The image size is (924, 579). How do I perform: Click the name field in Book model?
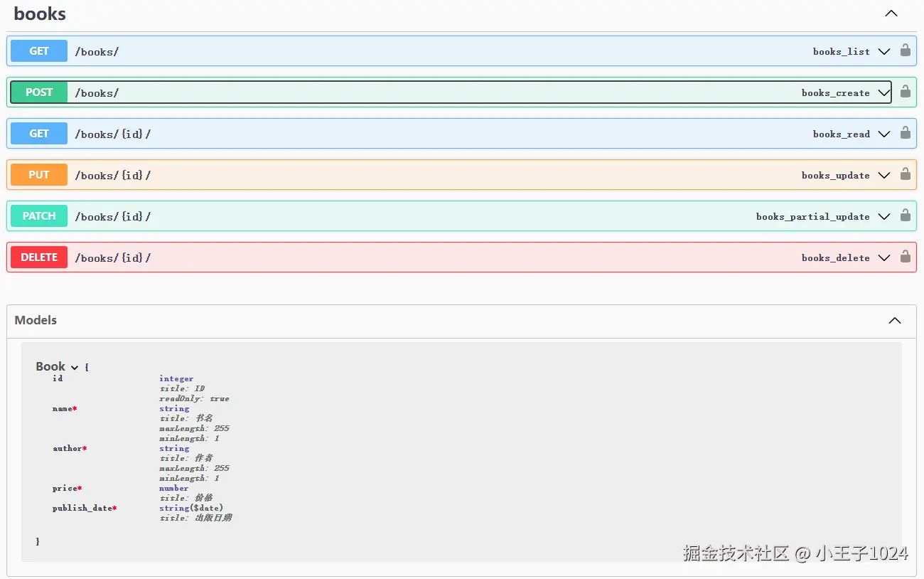pyautogui.click(x=64, y=408)
